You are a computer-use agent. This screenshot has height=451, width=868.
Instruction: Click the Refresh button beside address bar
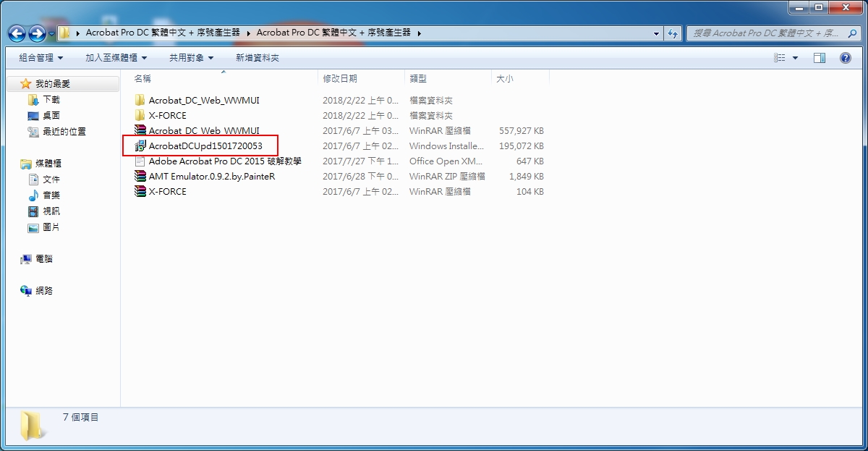click(673, 33)
